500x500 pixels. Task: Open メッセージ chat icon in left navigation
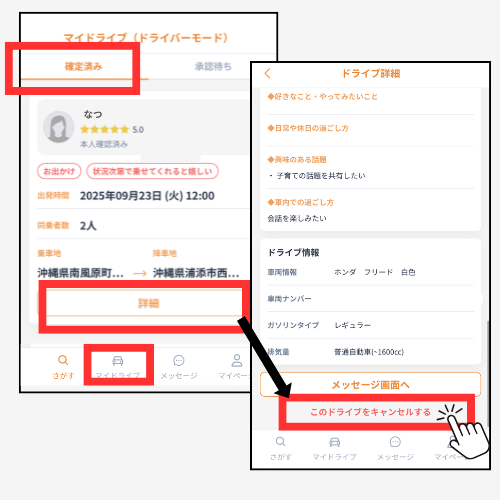pos(179,360)
